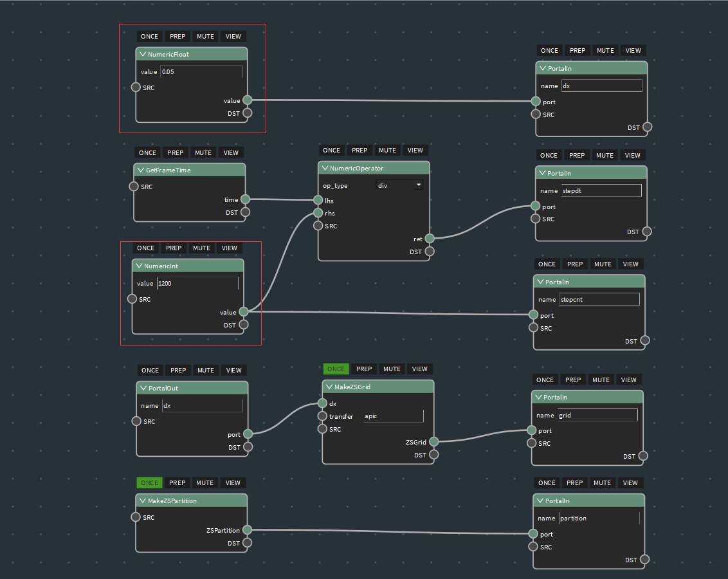Screen dimensions: 728x579
Task: Click the PortalIn name field partition
Action: click(599, 518)
